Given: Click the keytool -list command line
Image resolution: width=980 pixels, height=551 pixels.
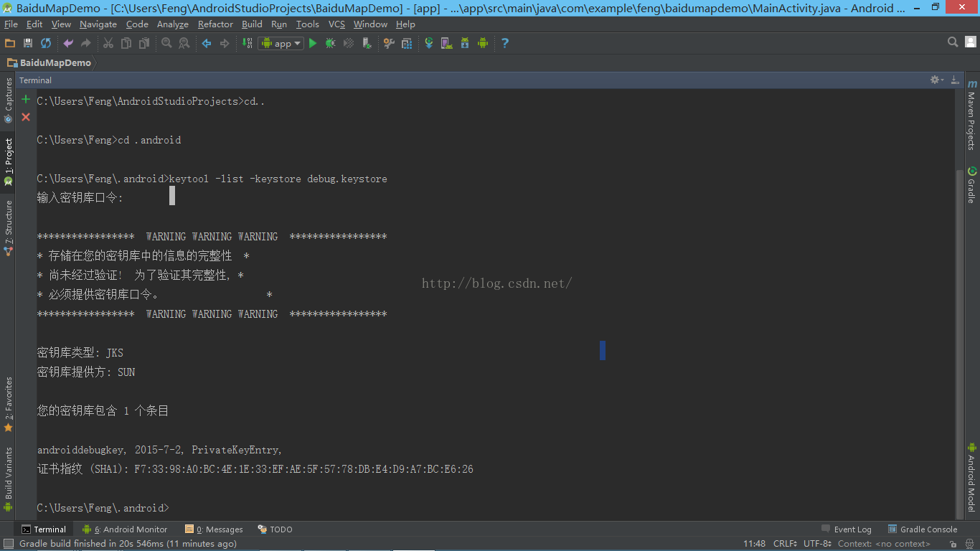Looking at the screenshot, I should (x=278, y=179).
